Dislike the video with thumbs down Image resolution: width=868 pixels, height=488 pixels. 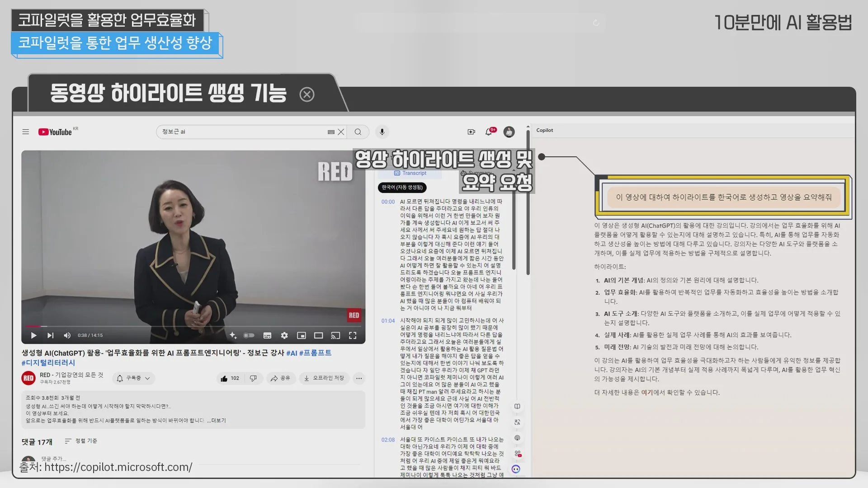254,378
